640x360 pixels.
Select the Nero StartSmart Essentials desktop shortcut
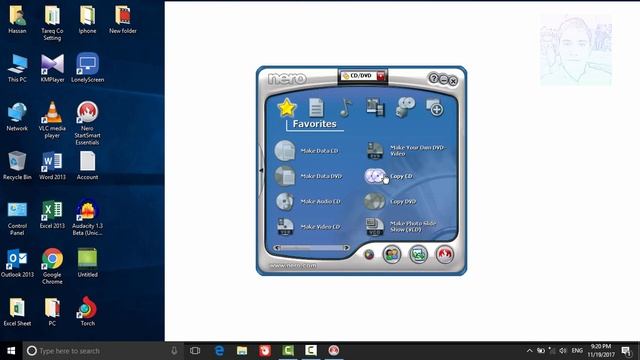(x=87, y=123)
